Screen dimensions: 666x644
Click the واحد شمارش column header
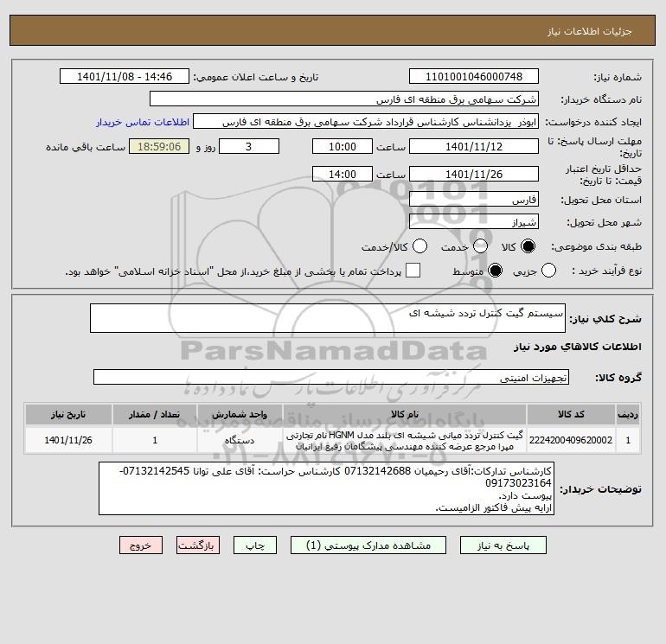click(x=240, y=414)
